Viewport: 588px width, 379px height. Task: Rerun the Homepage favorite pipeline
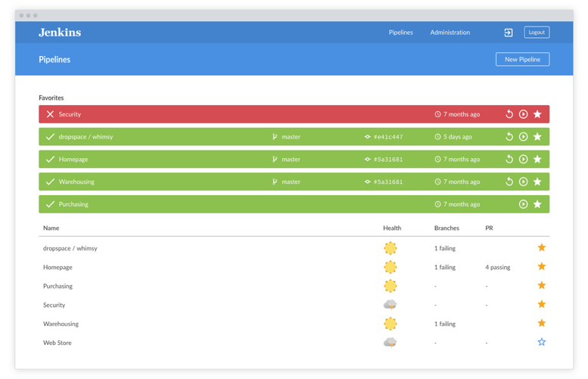coord(509,159)
